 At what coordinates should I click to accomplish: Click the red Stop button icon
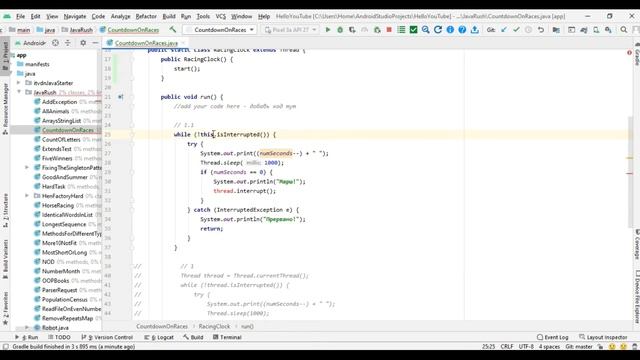click(389, 30)
